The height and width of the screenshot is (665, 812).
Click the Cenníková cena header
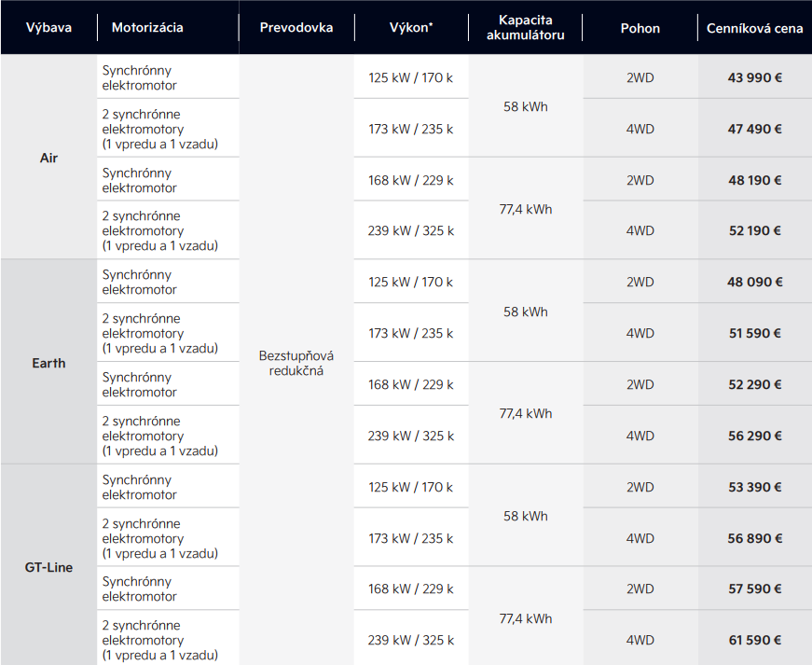point(755,28)
